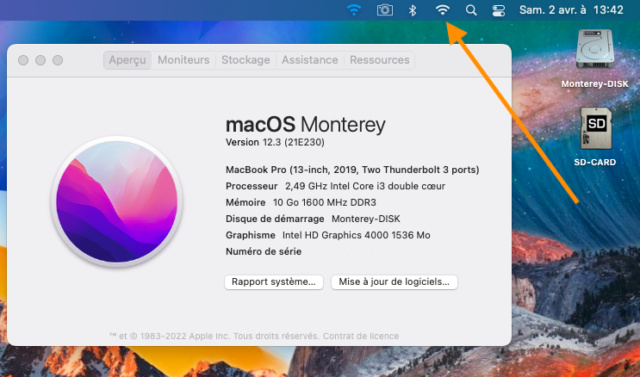Image resolution: width=640 pixels, height=377 pixels.
Task: Click the Rapport système... button
Action: point(273,282)
